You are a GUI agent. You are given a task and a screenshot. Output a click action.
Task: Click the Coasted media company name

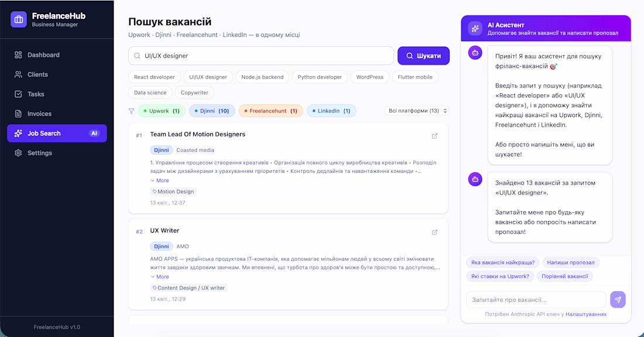pyautogui.click(x=195, y=151)
